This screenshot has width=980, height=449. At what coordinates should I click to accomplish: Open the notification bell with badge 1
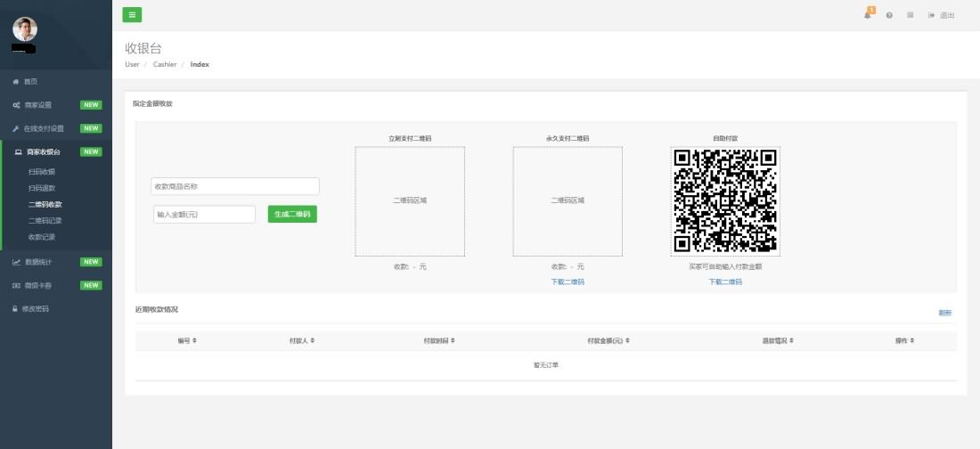(868, 13)
